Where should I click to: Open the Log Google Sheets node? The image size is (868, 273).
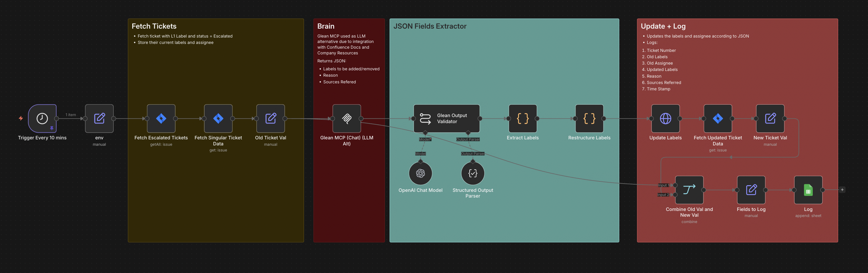point(808,190)
